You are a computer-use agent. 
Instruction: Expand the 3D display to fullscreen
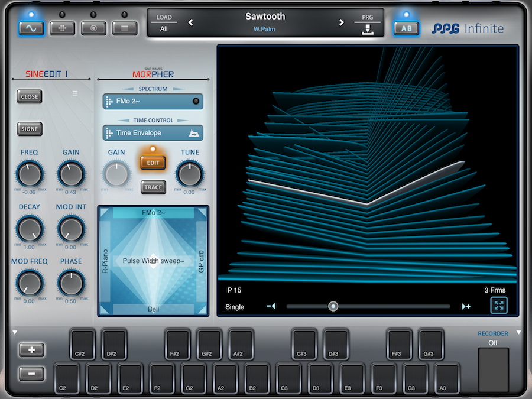[499, 305]
